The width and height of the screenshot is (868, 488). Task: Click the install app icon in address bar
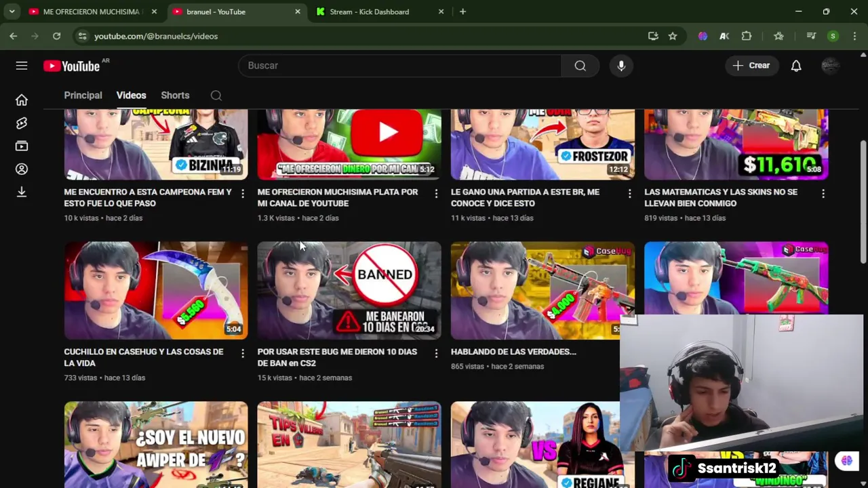(653, 36)
